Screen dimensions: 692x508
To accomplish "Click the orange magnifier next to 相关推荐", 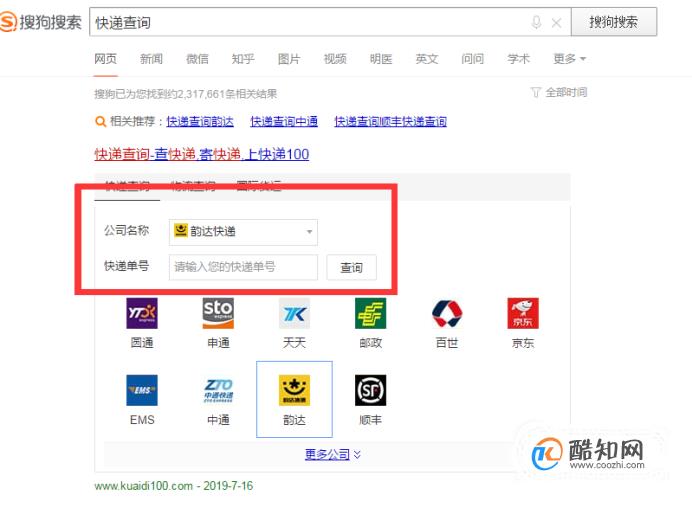I will 101,121.
